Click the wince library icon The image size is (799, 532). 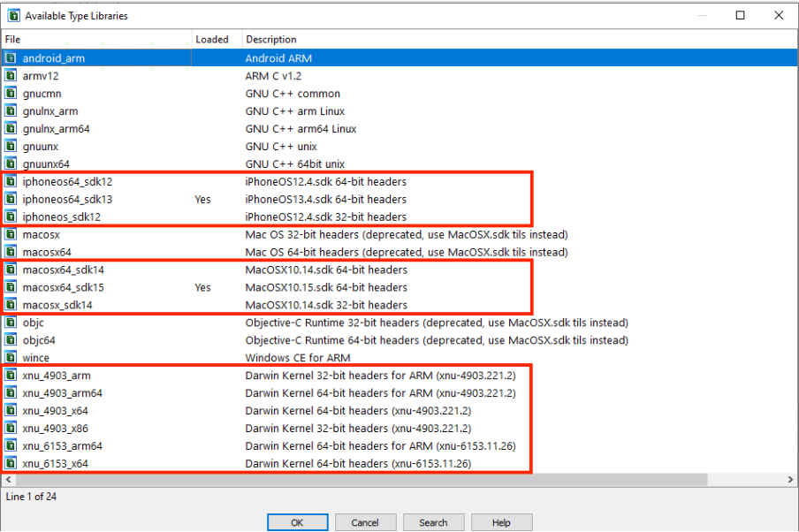pos(11,358)
